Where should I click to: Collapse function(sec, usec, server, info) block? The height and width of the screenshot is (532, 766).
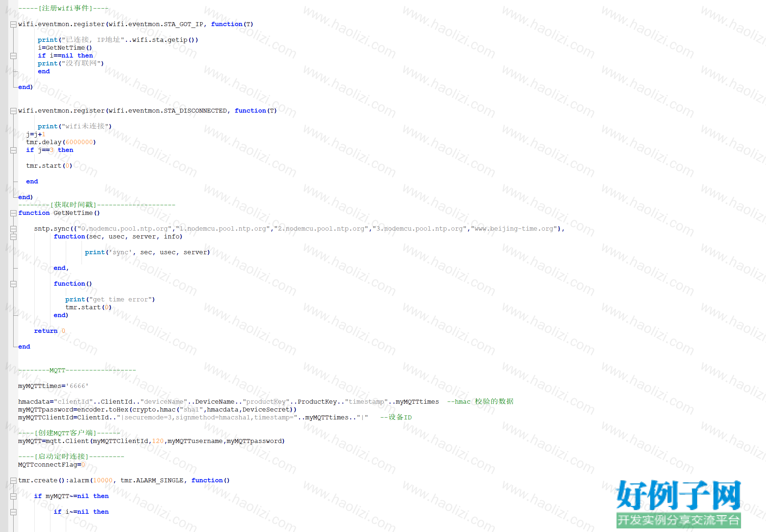[13, 237]
